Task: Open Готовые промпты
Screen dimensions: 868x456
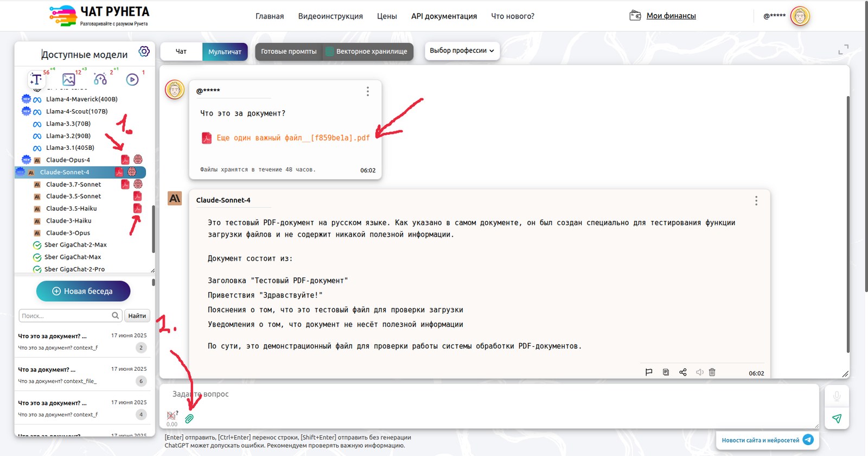Action: click(289, 52)
